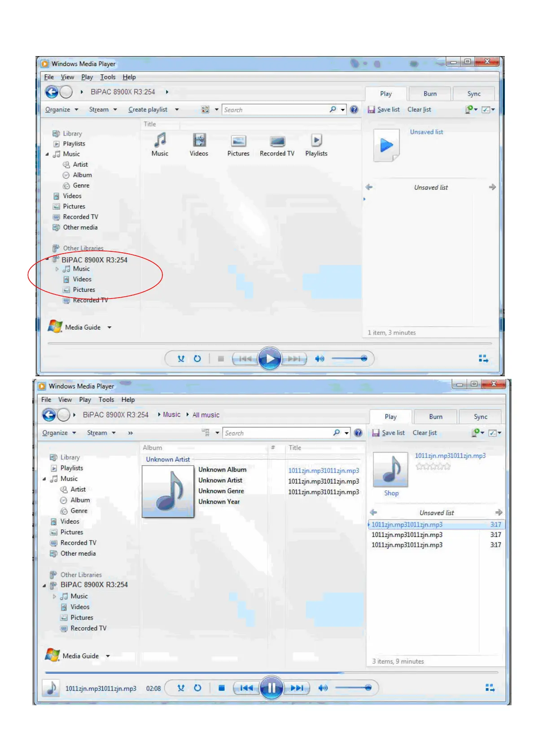This screenshot has height=756, width=534.
Task: Select Burn tab in upper window
Action: 430,94
